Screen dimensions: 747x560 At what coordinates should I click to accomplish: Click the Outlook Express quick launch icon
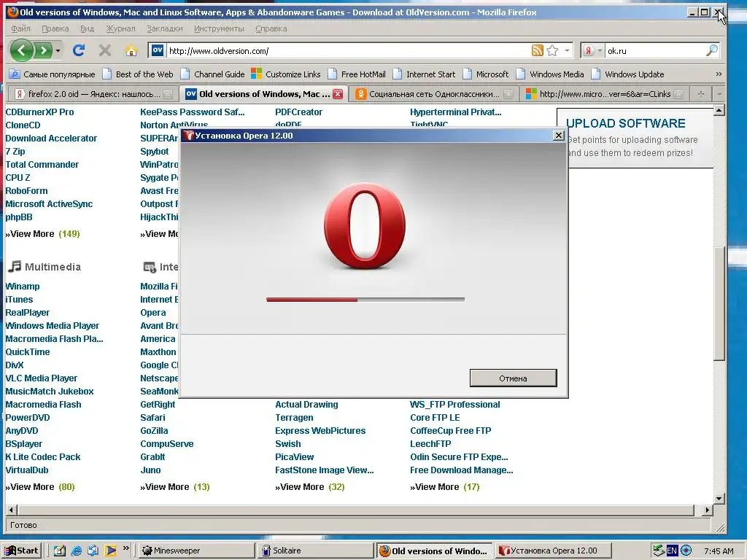(93, 551)
